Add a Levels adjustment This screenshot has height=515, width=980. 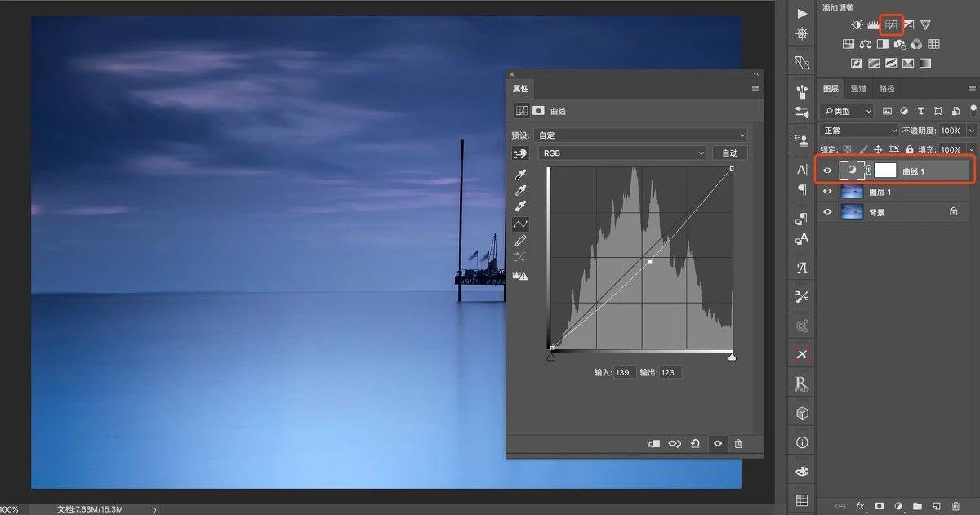(874, 25)
